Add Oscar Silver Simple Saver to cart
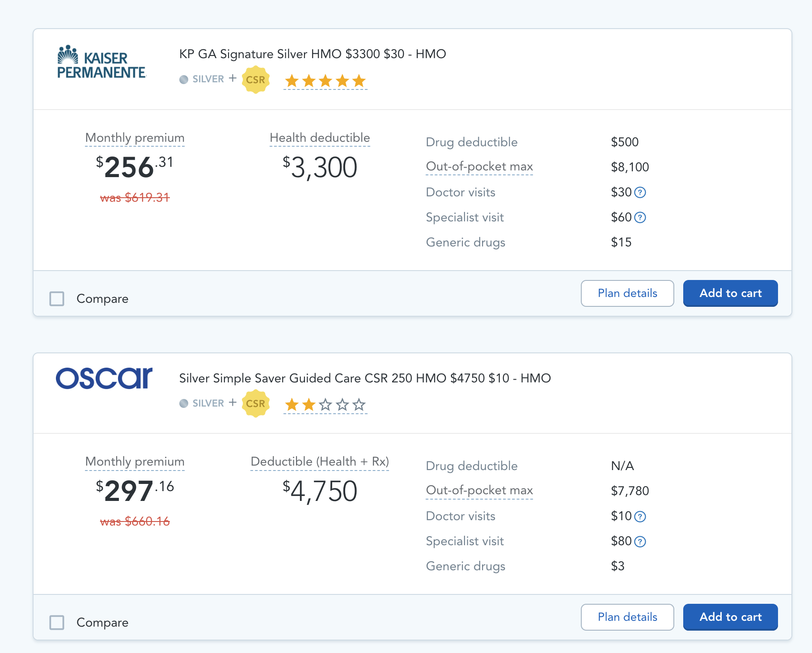812x653 pixels. [730, 617]
